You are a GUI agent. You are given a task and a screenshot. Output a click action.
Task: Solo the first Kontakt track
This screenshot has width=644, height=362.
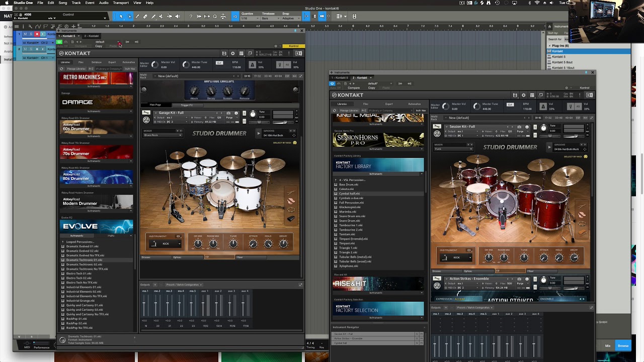coord(31,34)
